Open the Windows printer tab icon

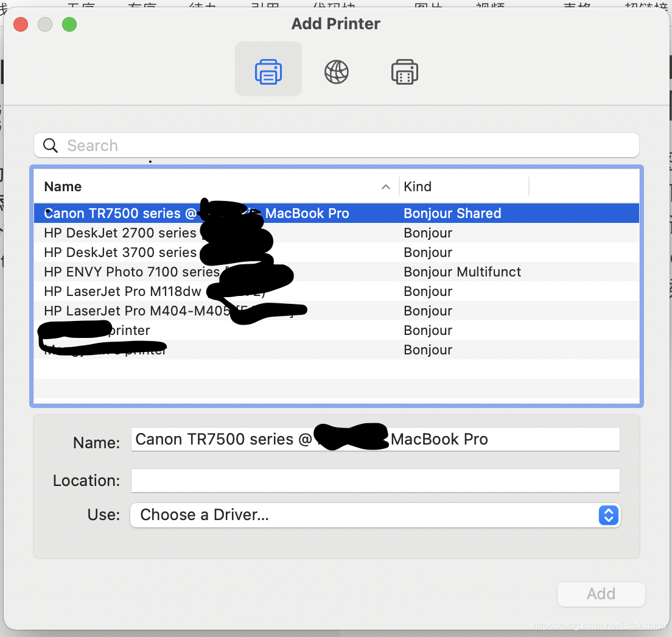pyautogui.click(x=405, y=72)
